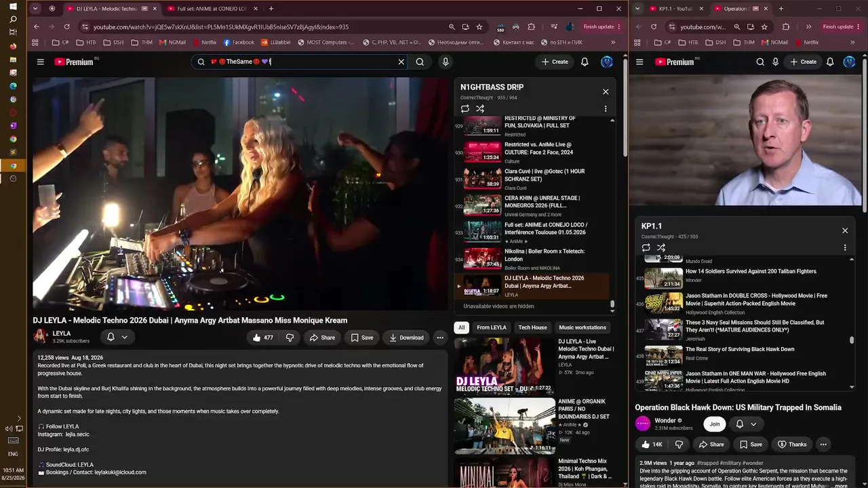Open more actions for Black Hawk Down video
The height and width of the screenshot is (488, 868).
[x=823, y=445]
